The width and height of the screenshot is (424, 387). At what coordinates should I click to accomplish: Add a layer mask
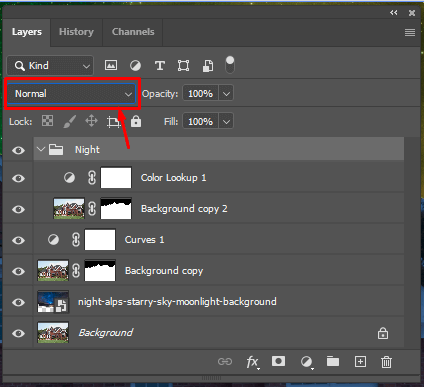(x=278, y=361)
